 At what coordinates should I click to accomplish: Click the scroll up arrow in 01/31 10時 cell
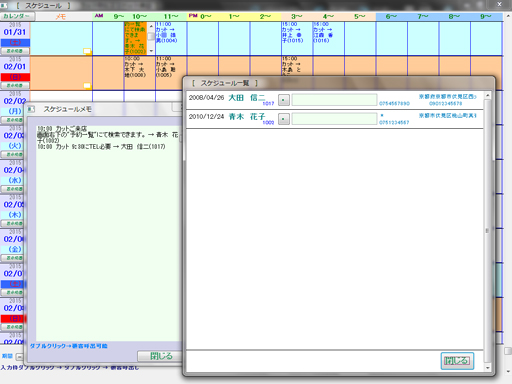point(151,26)
